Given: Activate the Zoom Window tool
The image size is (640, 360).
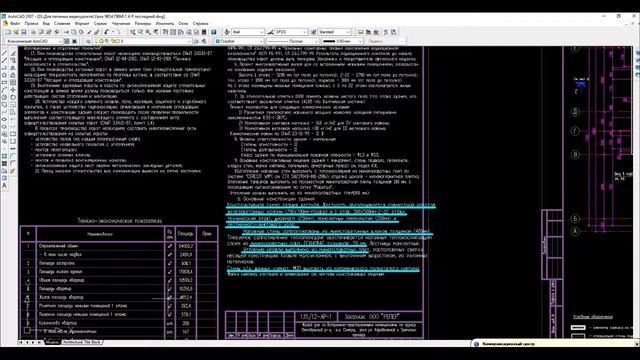Looking at the screenshot, I should click(148, 32).
